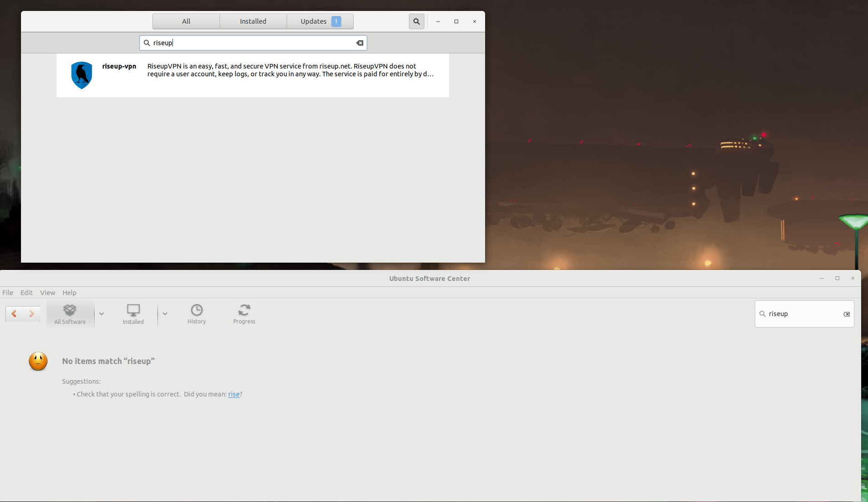Screen dimensions: 868x502
Task: Open the History view
Action: pyautogui.click(x=197, y=314)
